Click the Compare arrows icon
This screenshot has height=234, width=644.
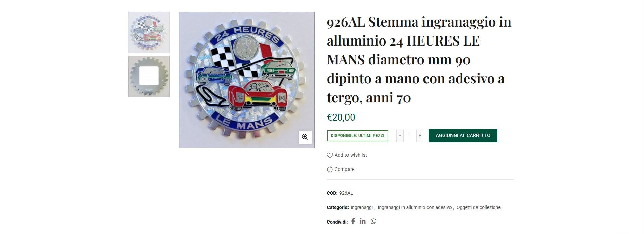coord(330,170)
